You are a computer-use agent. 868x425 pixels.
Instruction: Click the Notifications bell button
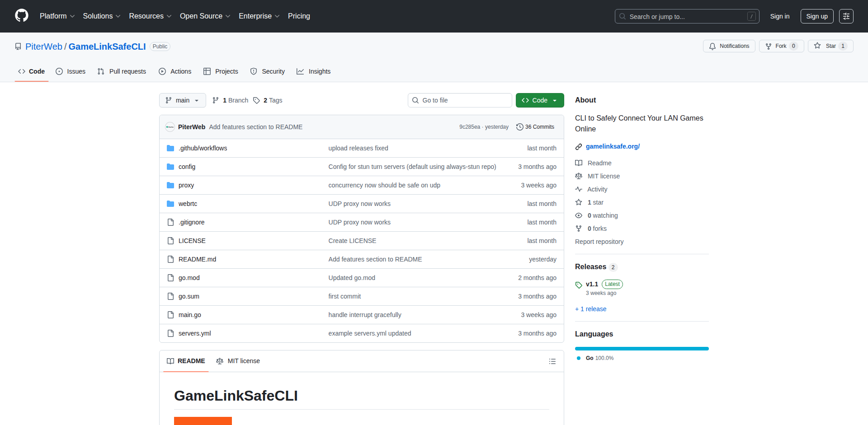tap(729, 46)
